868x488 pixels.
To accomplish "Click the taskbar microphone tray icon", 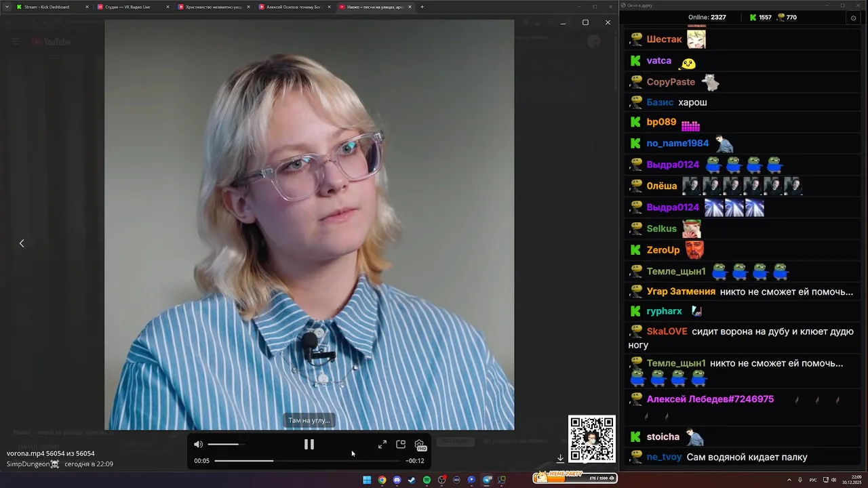I will click(x=800, y=480).
